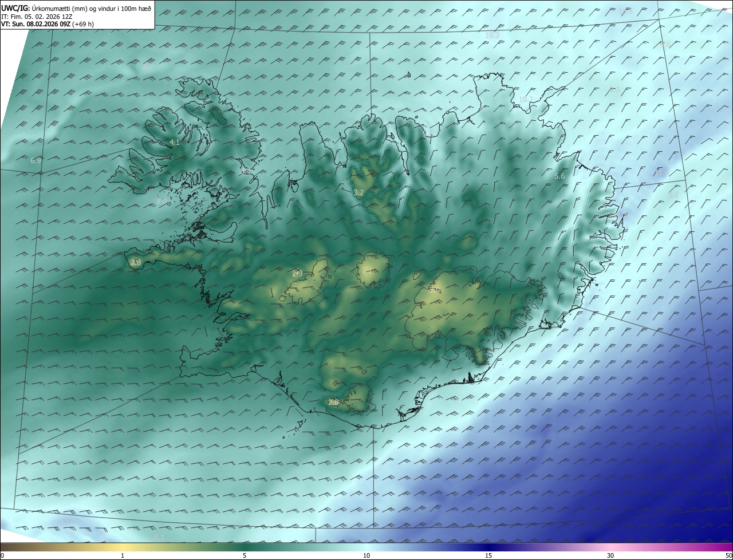733x560 pixels.
Task: Click the color scale tick label '50'
Action: tap(728, 555)
